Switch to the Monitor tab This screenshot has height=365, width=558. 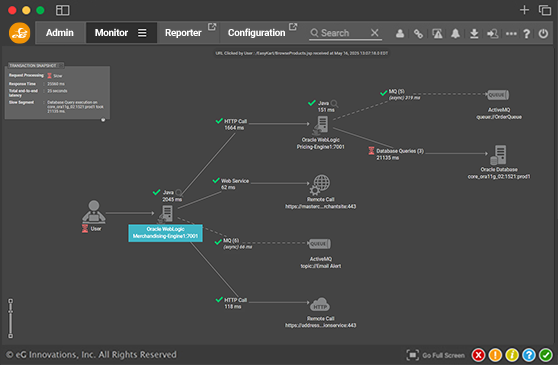pos(111,33)
